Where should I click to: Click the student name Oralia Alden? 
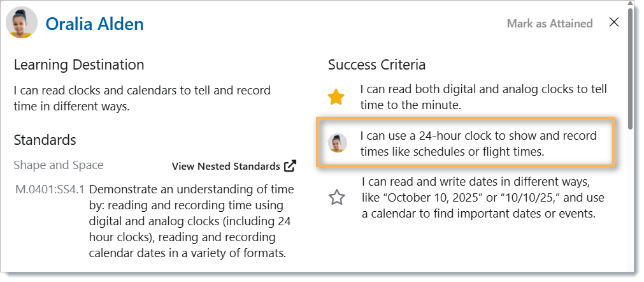pos(95,24)
